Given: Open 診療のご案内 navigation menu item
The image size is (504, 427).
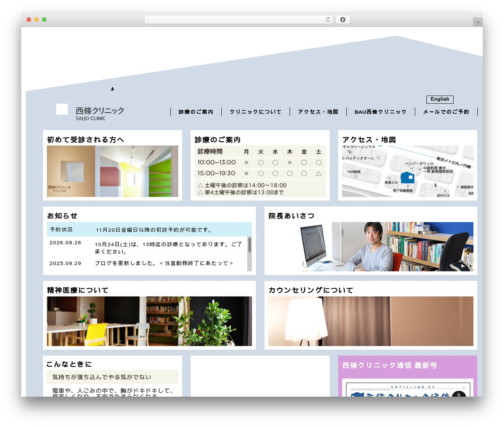Looking at the screenshot, I should (196, 112).
